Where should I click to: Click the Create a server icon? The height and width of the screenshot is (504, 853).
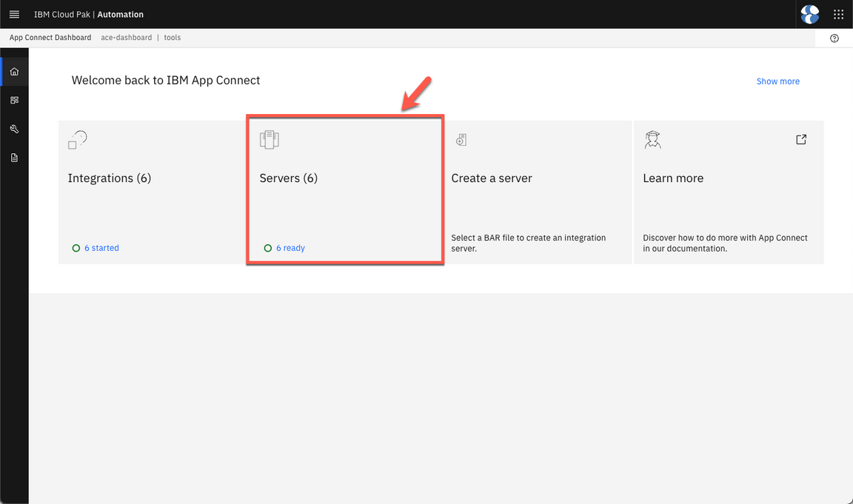coord(461,140)
